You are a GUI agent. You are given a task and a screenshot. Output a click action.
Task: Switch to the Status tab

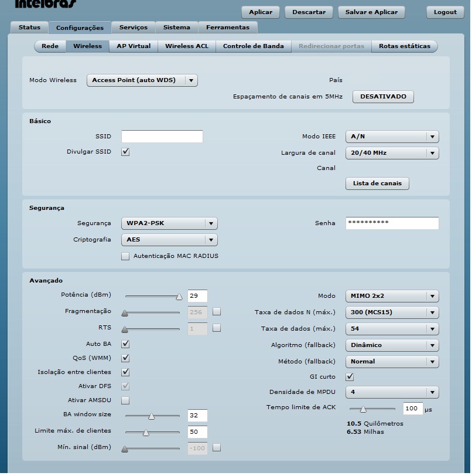point(29,28)
